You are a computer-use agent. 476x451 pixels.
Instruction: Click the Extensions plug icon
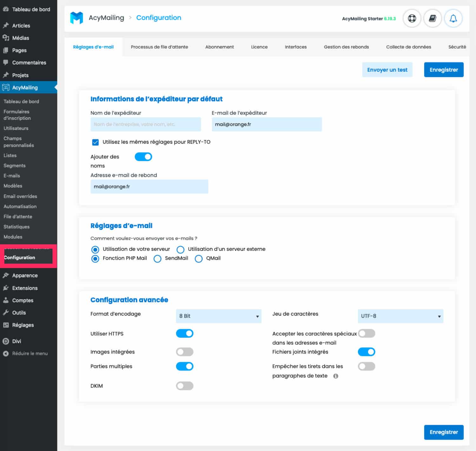pos(6,288)
